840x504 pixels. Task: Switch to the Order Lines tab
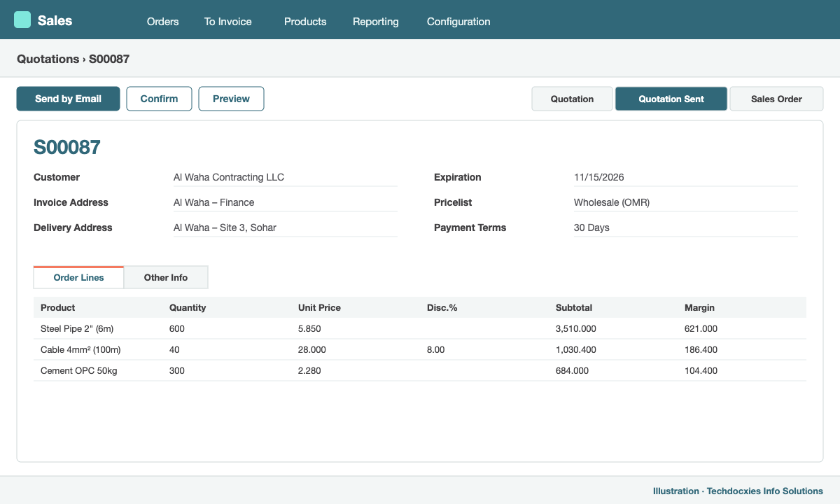point(78,277)
